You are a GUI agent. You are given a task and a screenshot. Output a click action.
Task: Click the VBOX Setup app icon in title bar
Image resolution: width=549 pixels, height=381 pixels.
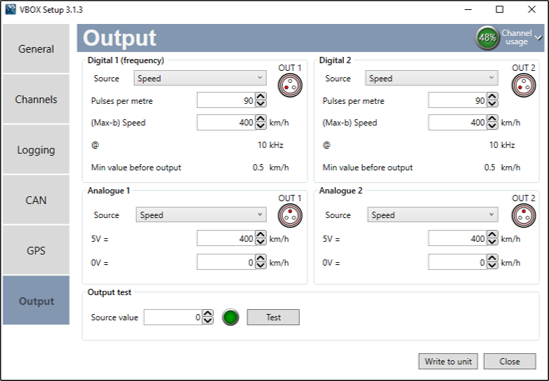[11, 9]
